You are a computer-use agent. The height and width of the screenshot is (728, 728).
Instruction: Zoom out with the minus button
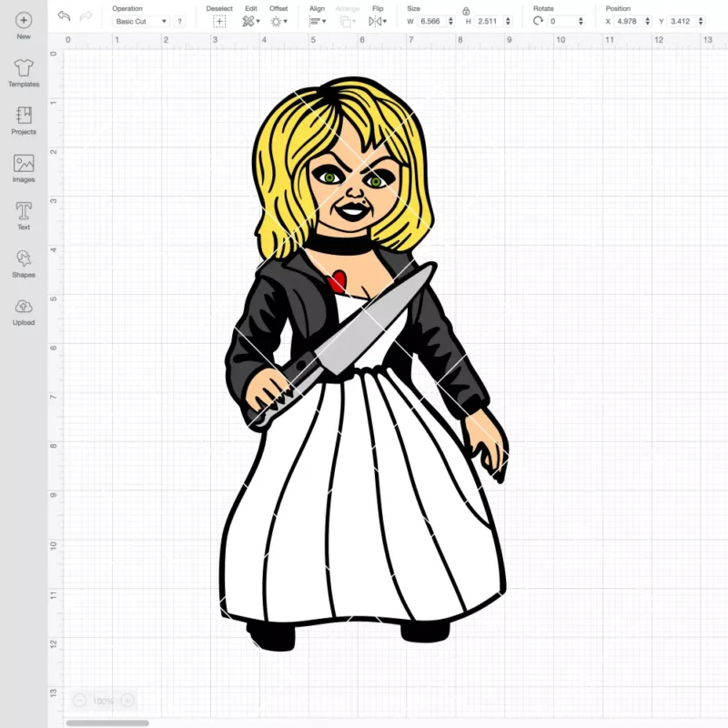click(x=79, y=700)
